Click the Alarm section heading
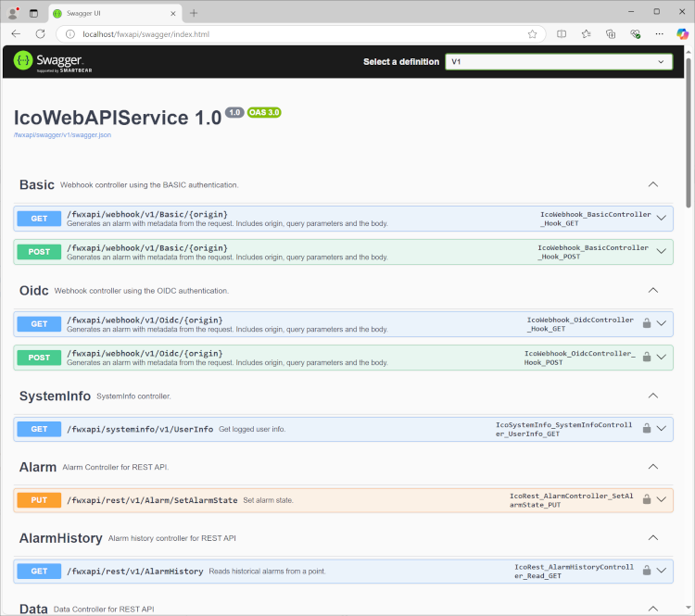 38,467
